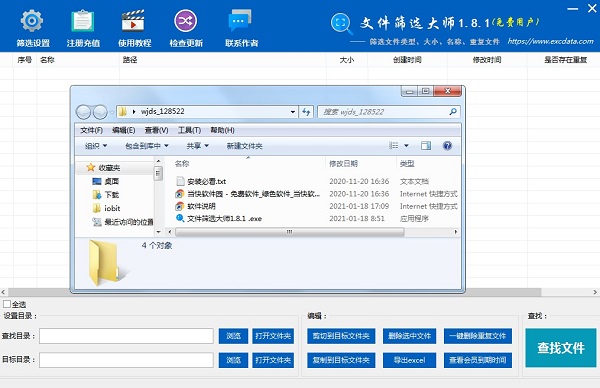Screen dimensions: 600x388
Task: Open the 帮助(H) menu
Action: [222, 130]
